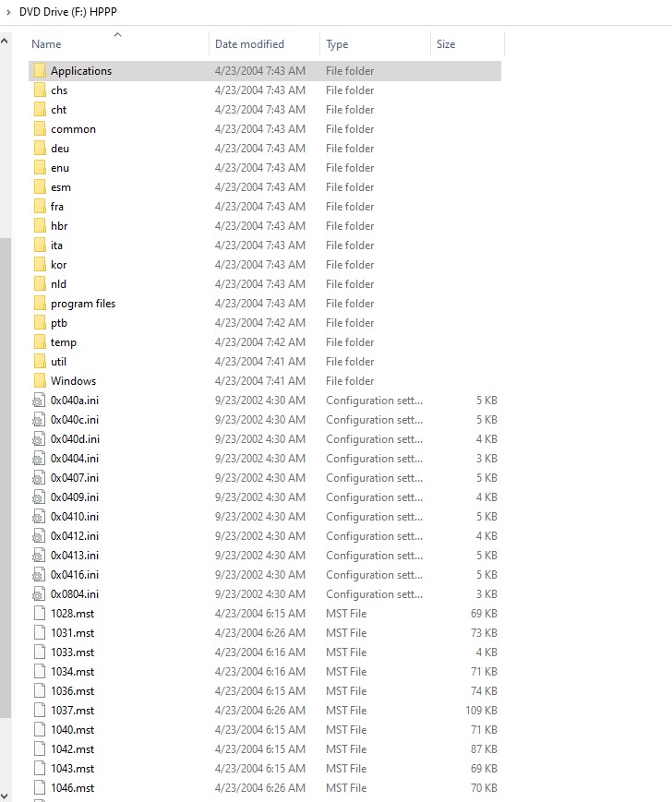Sort files by Size column header

tap(446, 44)
